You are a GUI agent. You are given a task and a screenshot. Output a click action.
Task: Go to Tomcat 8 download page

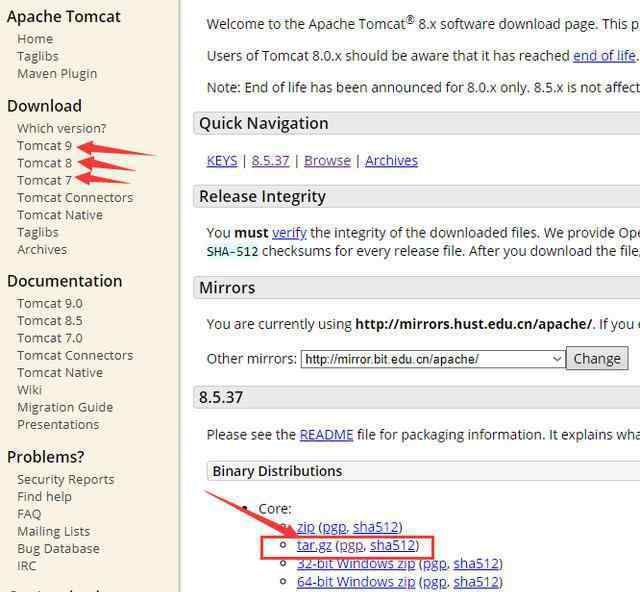point(44,163)
